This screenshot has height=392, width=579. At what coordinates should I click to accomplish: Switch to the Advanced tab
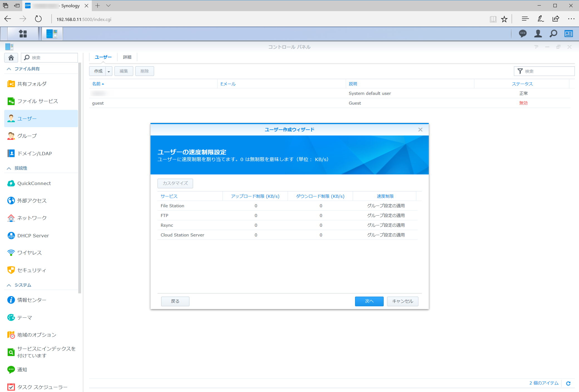pyautogui.click(x=127, y=57)
